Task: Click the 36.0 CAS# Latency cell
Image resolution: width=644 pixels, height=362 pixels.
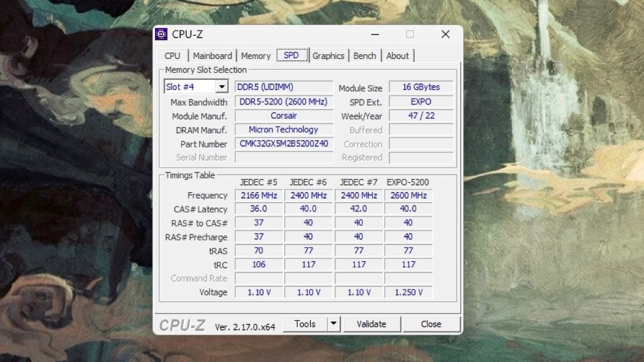Action: (259, 209)
